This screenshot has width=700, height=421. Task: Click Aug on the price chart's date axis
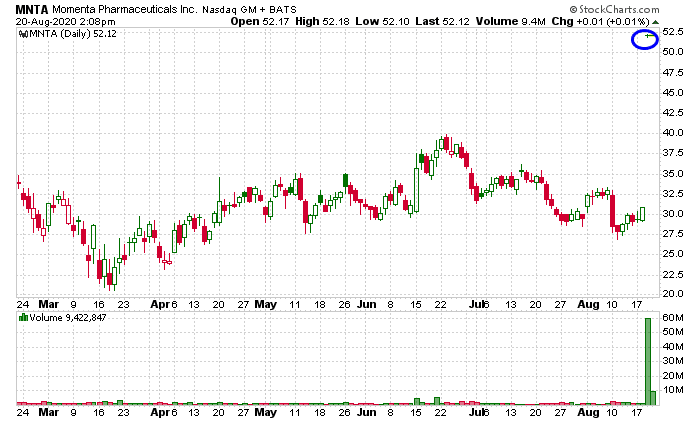588,304
